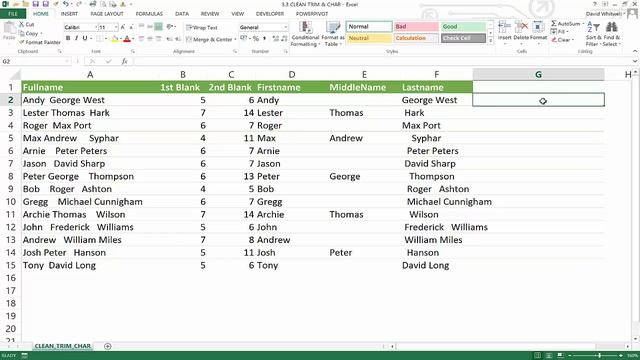640x360 pixels.
Task: Open the Fill dropdown
Action: 560,31
